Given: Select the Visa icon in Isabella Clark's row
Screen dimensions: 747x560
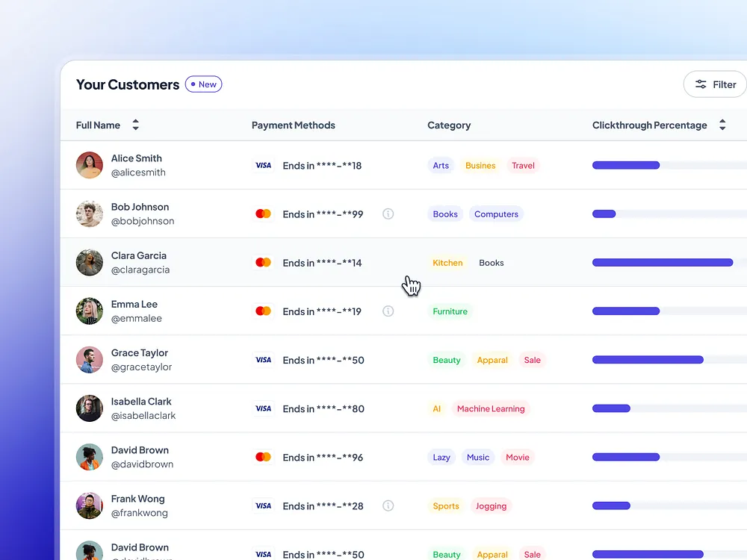Looking at the screenshot, I should click(x=263, y=408).
